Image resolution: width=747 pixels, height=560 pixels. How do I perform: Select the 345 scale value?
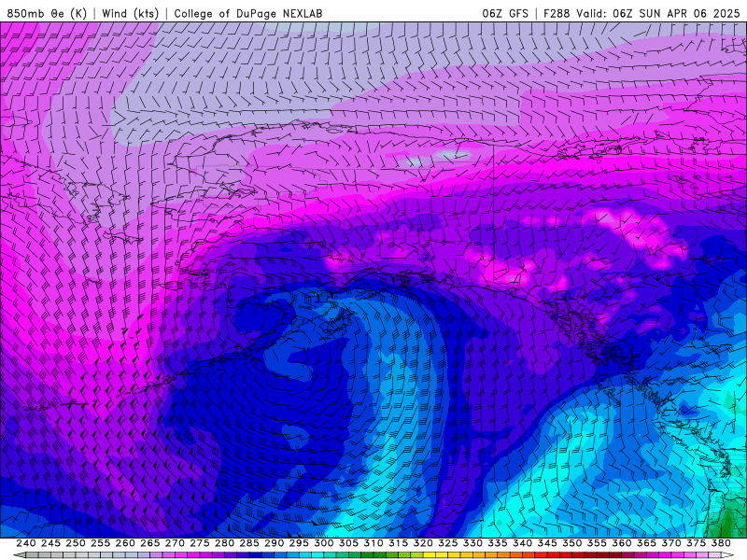(x=547, y=543)
